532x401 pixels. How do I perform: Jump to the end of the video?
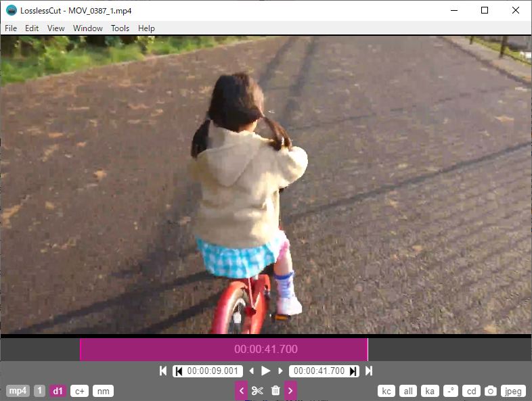click(x=369, y=371)
